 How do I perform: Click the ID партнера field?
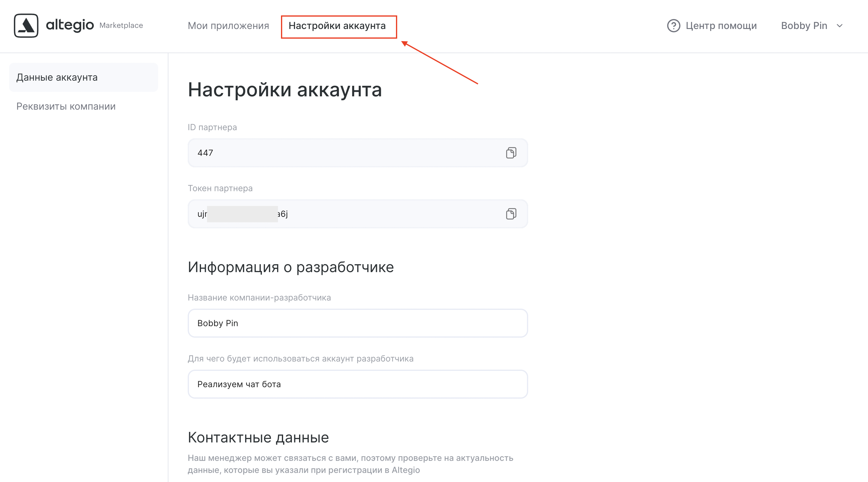tap(337, 153)
